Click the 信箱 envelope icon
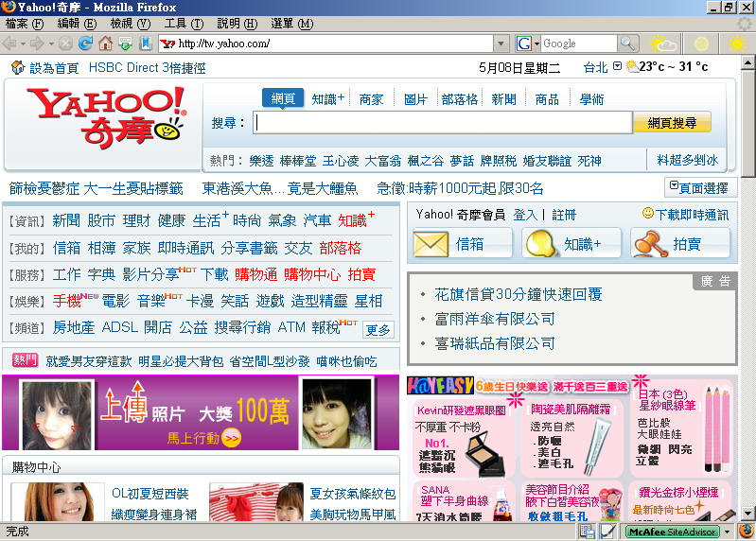The image size is (756, 541). [x=431, y=244]
